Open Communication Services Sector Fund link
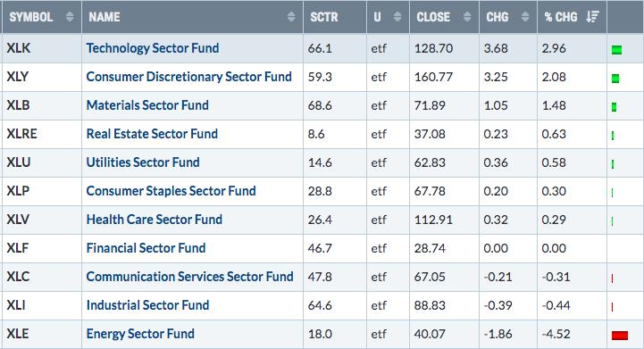The image size is (644, 349). [x=189, y=277]
